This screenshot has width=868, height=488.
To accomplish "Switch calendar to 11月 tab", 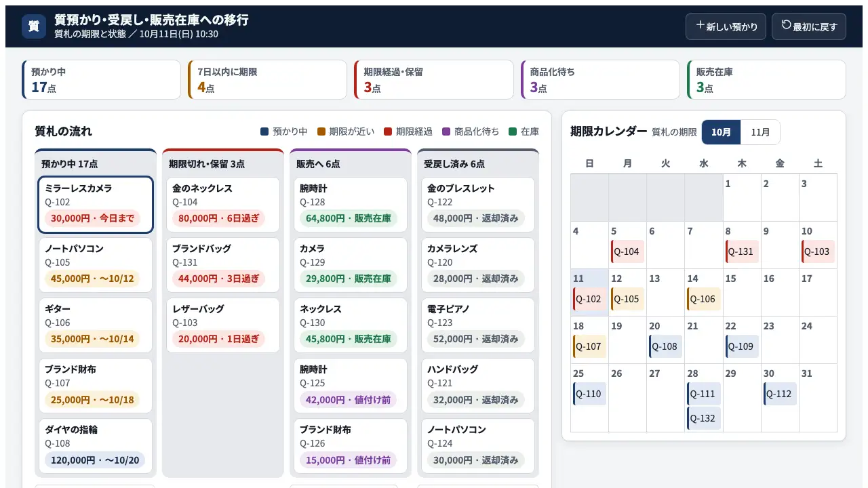I will point(761,132).
